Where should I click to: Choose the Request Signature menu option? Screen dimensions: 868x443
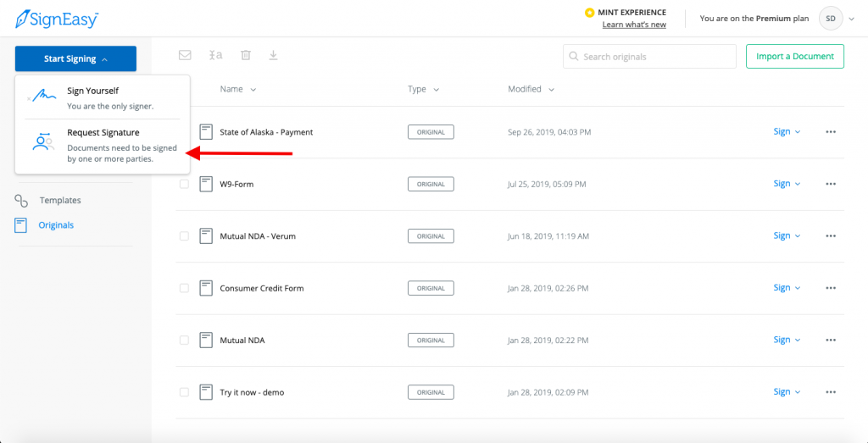pyautogui.click(x=103, y=146)
